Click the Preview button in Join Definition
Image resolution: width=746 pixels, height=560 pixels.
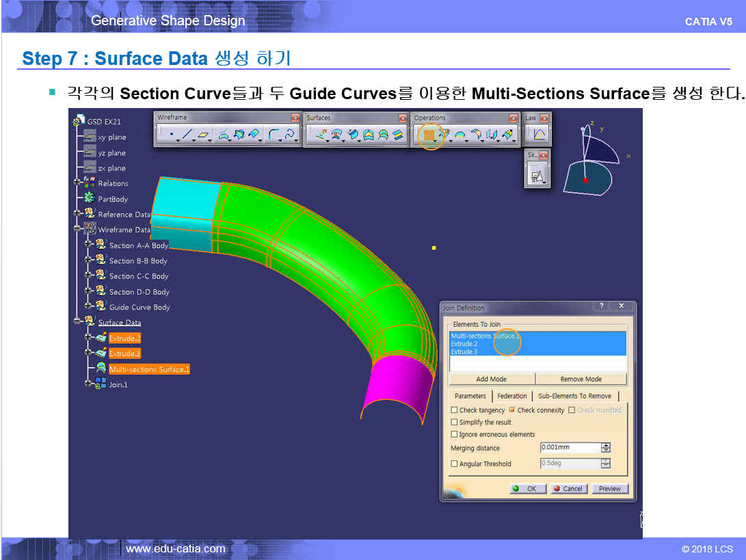click(x=609, y=489)
